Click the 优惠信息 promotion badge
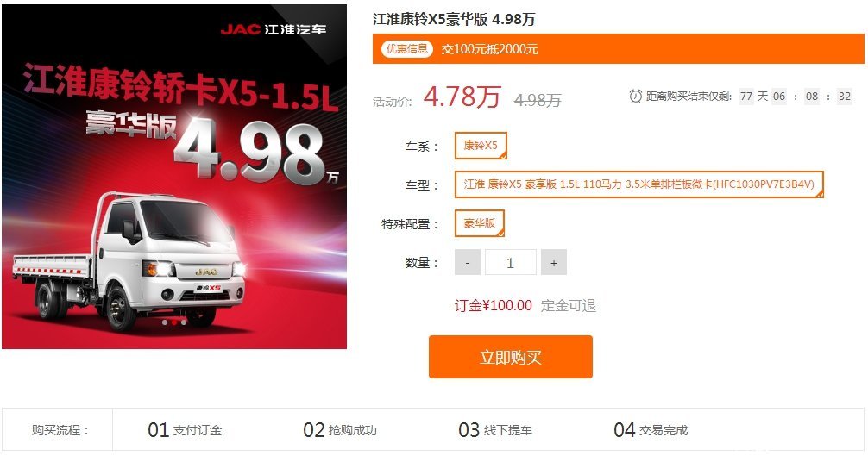 (x=407, y=48)
